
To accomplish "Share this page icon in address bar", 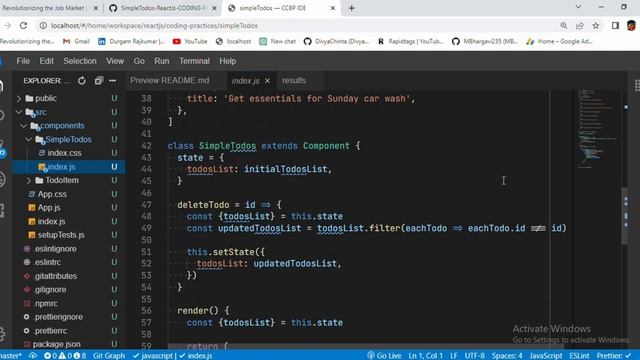I will (580, 25).
